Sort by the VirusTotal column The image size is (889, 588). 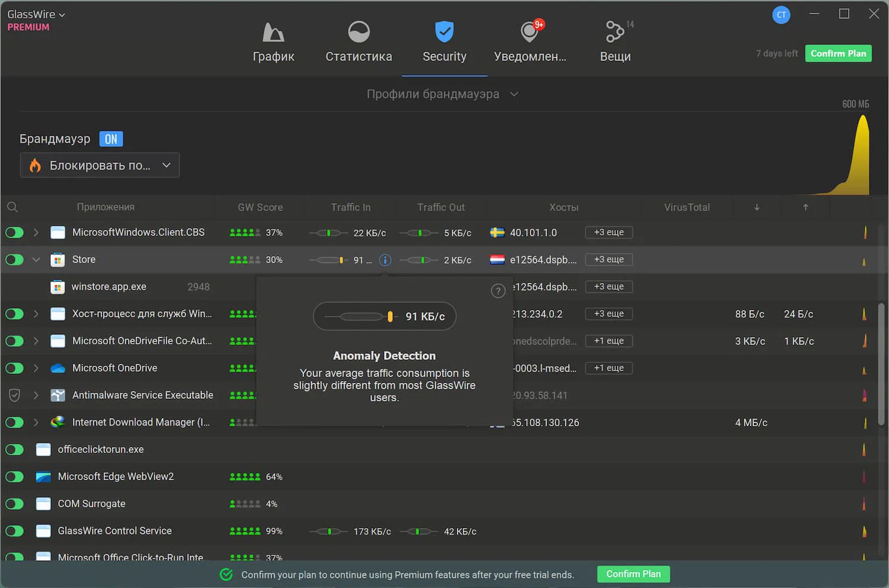(x=687, y=207)
